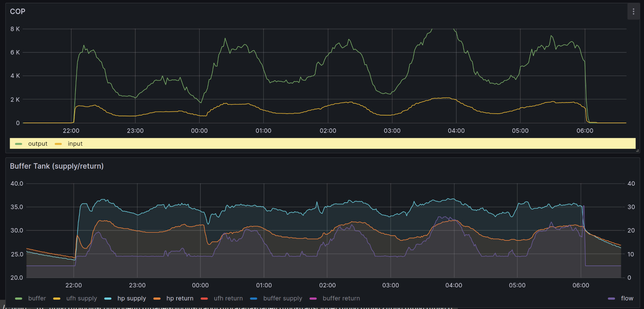Open the COP panel three-dot menu
The image size is (644, 309).
click(x=633, y=12)
